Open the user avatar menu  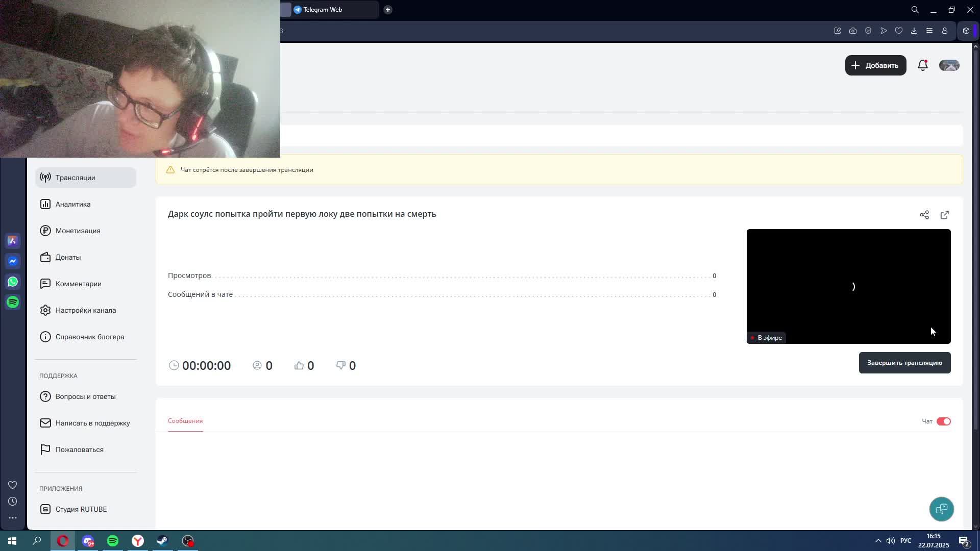pyautogui.click(x=949, y=65)
